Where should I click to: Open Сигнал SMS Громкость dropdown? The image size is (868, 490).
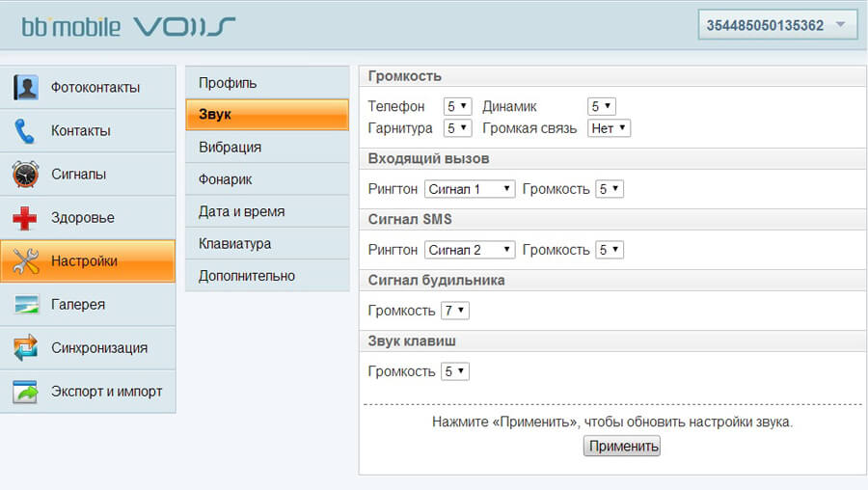coord(609,250)
